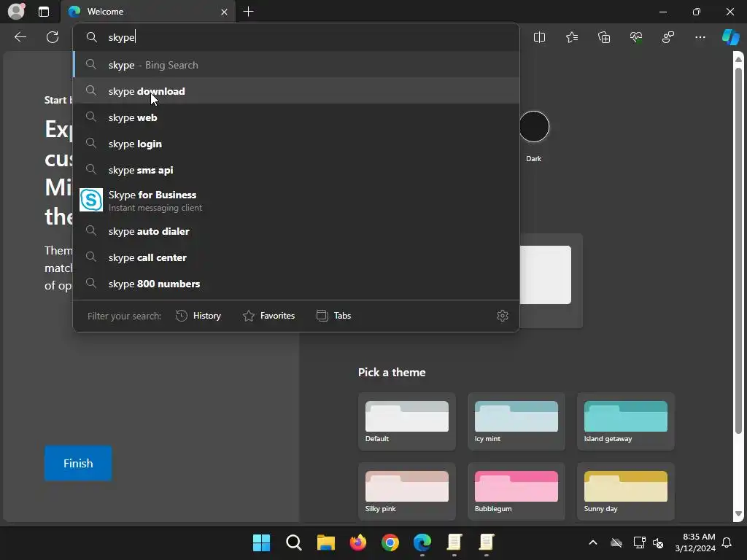Select the Dark appearance circle
Image resolution: width=747 pixels, height=560 pixels.
click(534, 127)
